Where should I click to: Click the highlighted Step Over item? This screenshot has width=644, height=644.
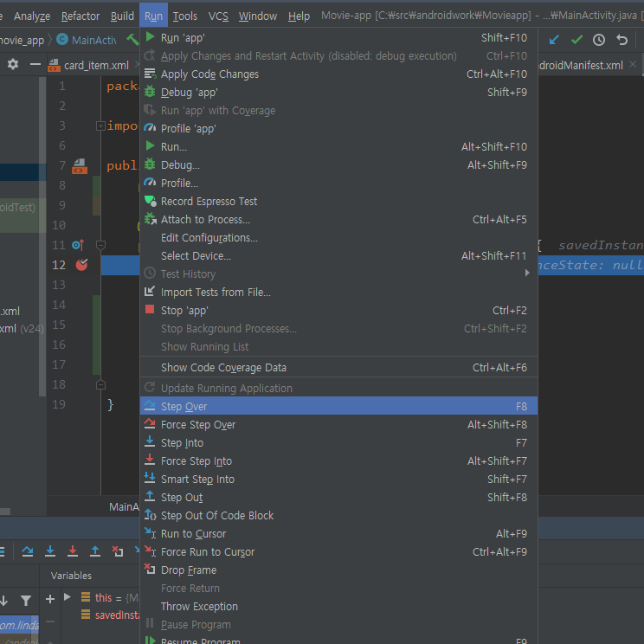pyautogui.click(x=338, y=406)
